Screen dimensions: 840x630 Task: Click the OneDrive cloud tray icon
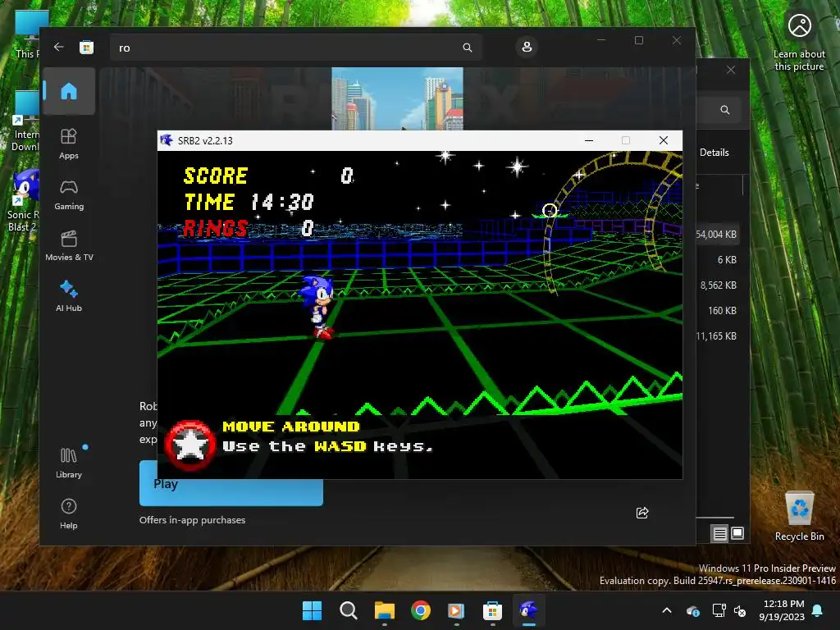[x=692, y=610]
